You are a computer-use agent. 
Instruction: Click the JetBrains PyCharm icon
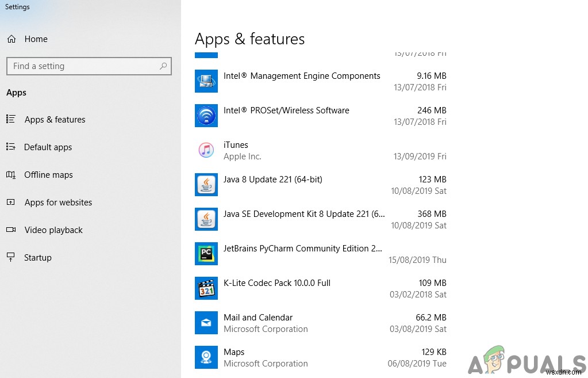click(206, 254)
